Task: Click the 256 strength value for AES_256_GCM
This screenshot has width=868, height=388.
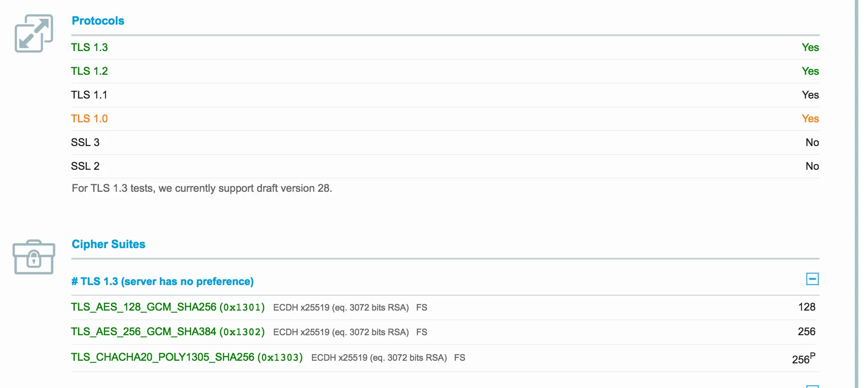Action: click(x=807, y=332)
